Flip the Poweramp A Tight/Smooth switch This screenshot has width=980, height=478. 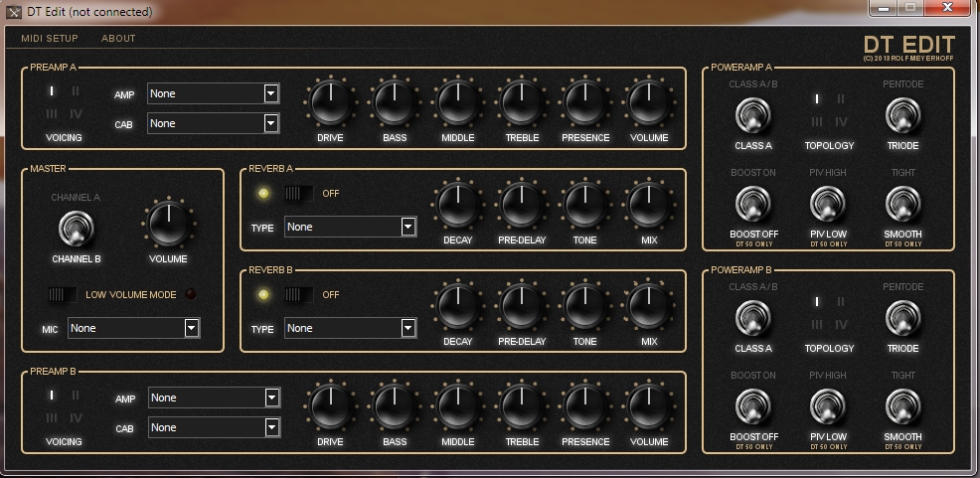tap(903, 205)
